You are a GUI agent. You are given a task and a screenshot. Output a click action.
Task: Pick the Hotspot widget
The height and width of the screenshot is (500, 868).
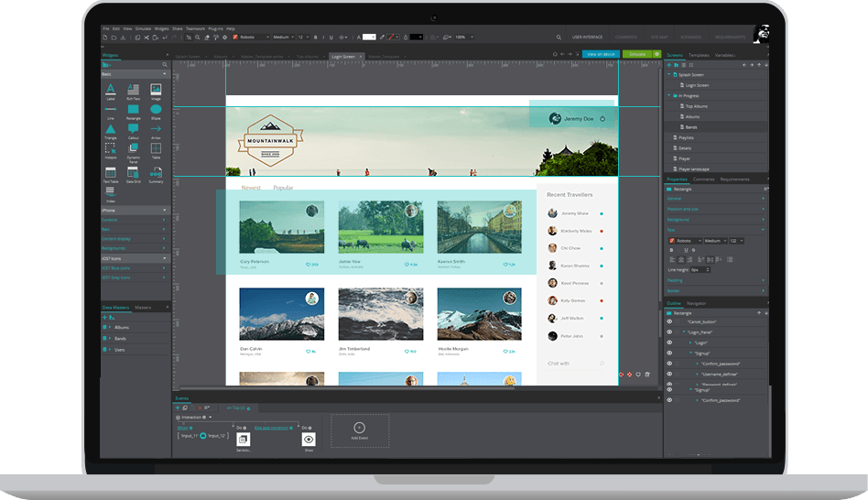(110, 149)
